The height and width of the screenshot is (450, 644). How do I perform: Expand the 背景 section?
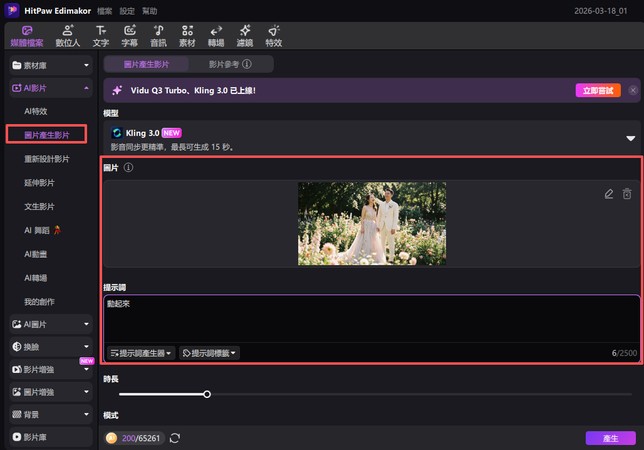click(x=51, y=415)
